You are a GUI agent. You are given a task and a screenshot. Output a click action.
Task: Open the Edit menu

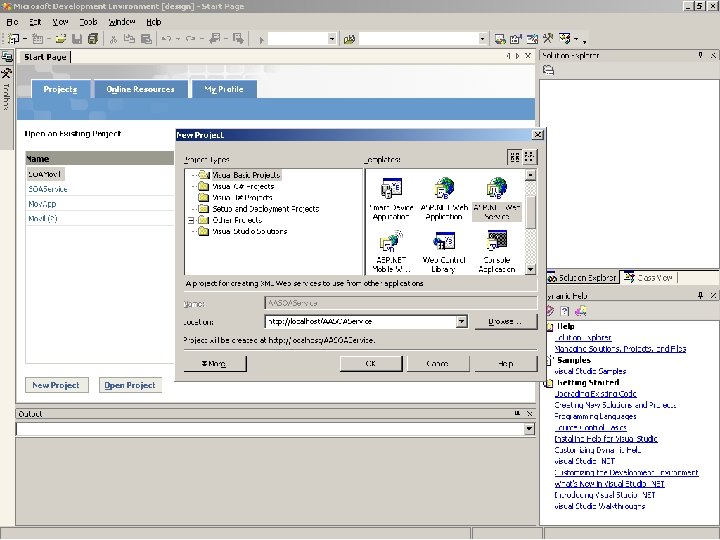tap(35, 22)
